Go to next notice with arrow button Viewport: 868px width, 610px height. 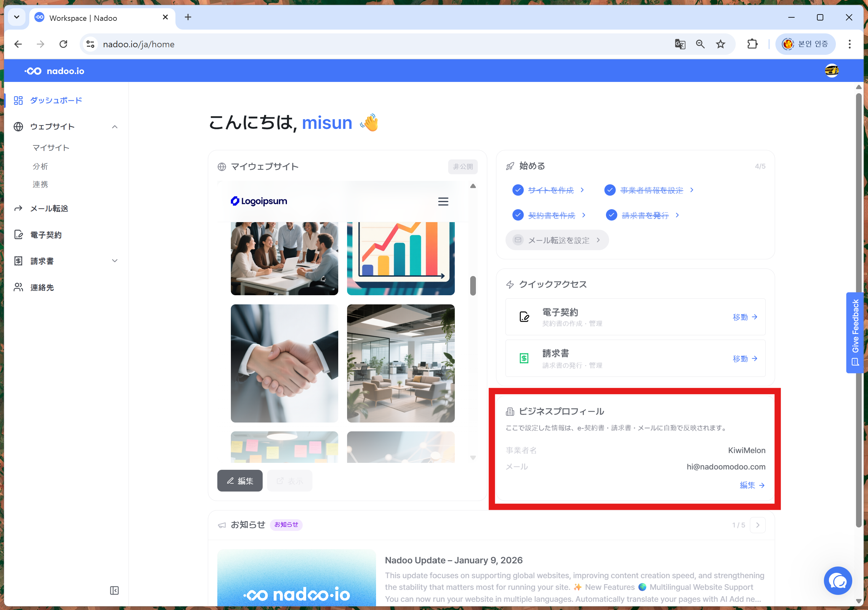point(757,525)
